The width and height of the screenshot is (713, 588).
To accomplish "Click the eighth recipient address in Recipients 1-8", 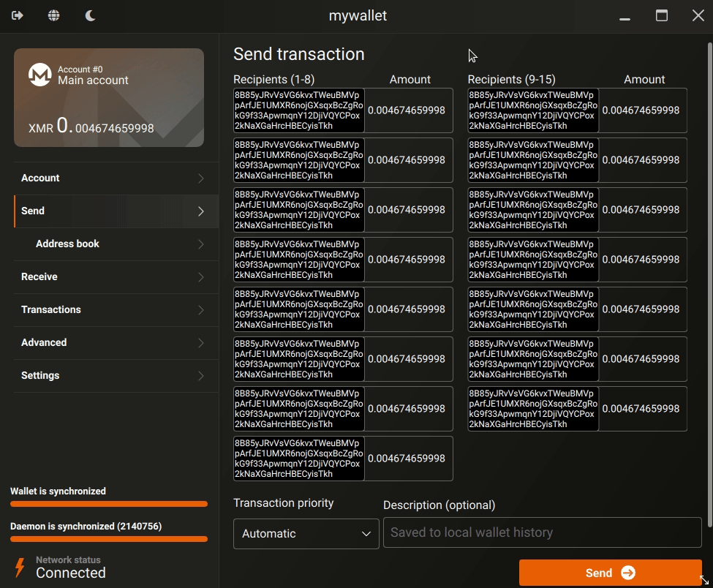I will click(x=299, y=459).
